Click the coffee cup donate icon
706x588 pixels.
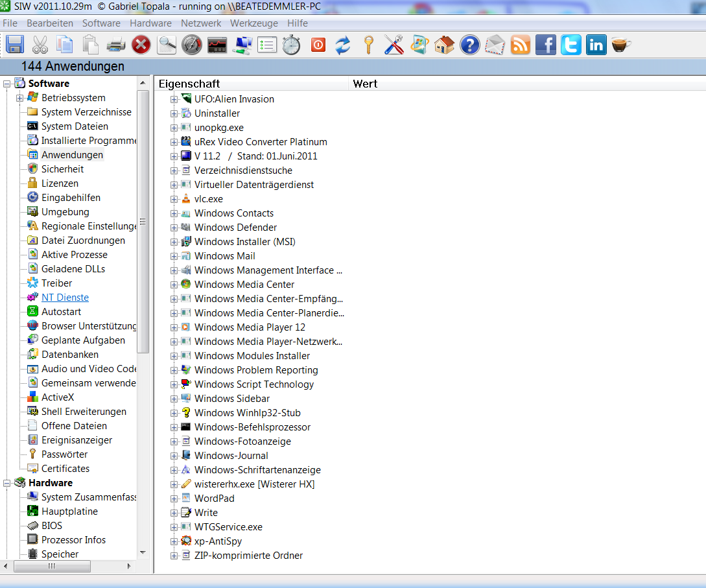click(x=621, y=45)
